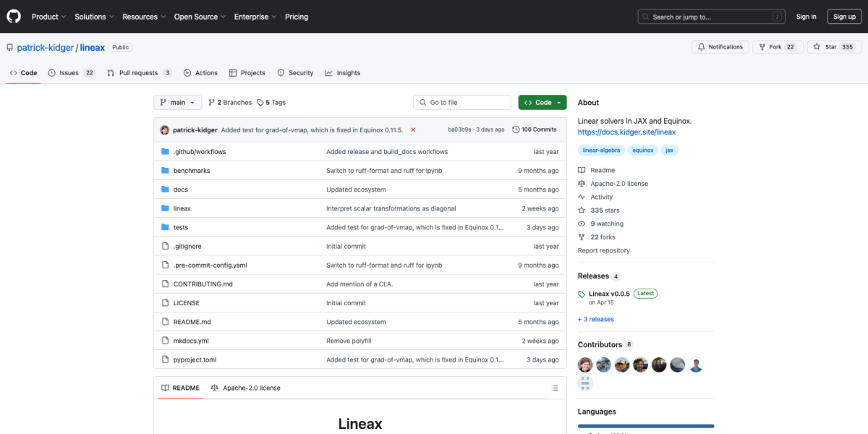Open the docs.kidger.site/lineax link
868x434 pixels.
626,132
